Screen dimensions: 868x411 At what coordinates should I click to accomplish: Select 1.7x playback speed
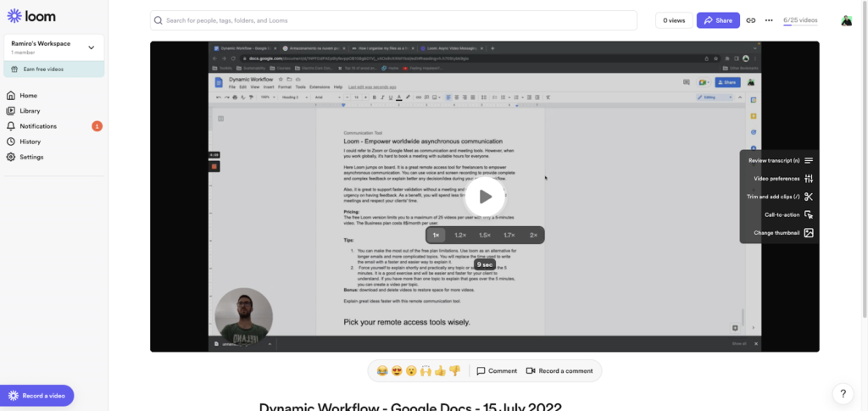coord(509,235)
